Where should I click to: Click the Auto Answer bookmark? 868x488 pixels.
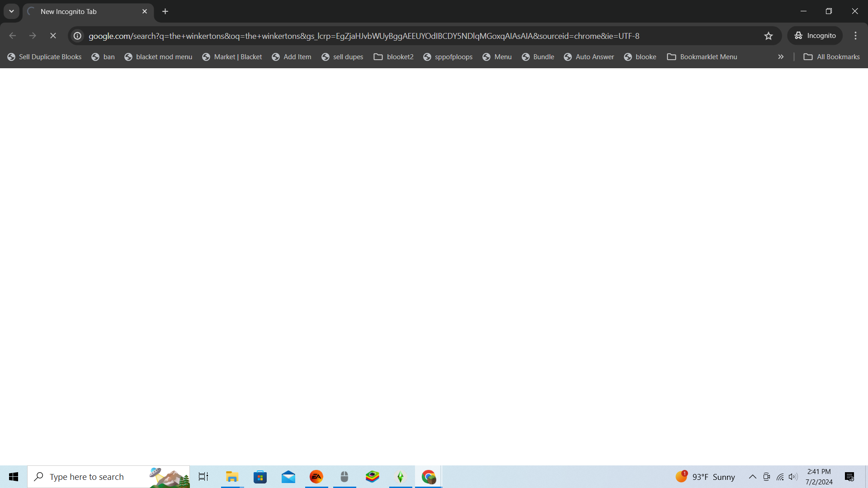point(589,57)
